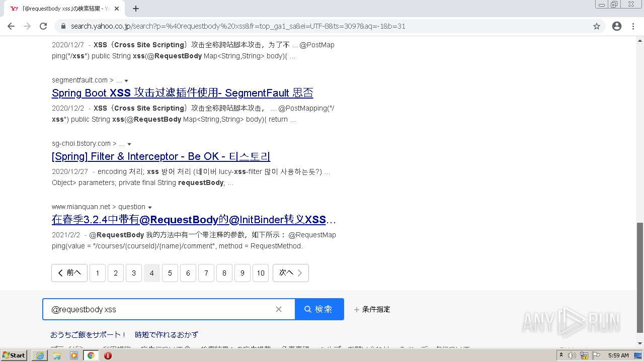Screen dimensions: 644x362
Task: Expand the www.mianquan.net result dropdown arrow
Action: coord(150,207)
